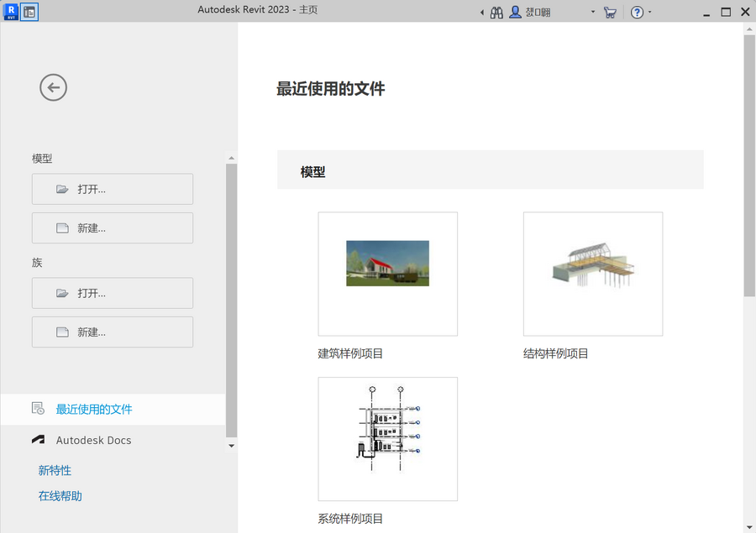Image resolution: width=756 pixels, height=533 pixels.
Task: Open the Autodesk App Store cart icon
Action: [x=610, y=13]
